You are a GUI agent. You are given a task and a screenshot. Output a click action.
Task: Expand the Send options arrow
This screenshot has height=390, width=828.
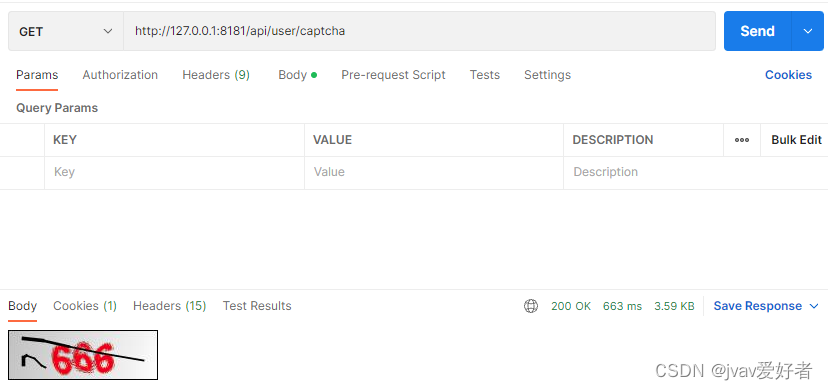click(x=807, y=31)
